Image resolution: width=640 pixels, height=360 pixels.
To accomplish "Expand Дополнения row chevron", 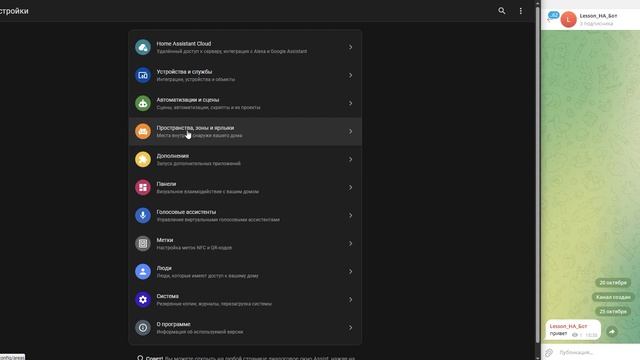I will tap(350, 160).
